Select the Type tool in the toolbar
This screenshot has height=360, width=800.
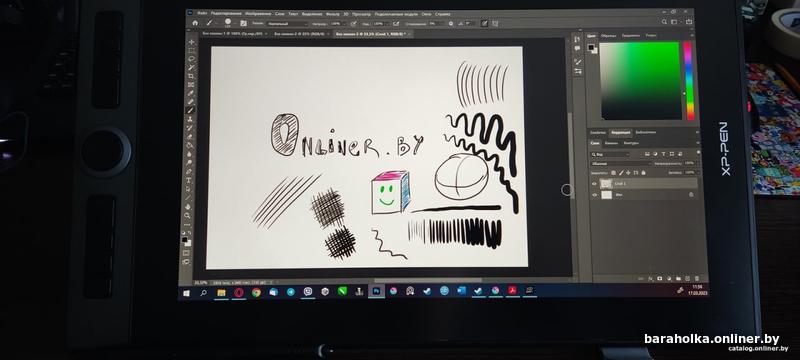click(x=189, y=180)
